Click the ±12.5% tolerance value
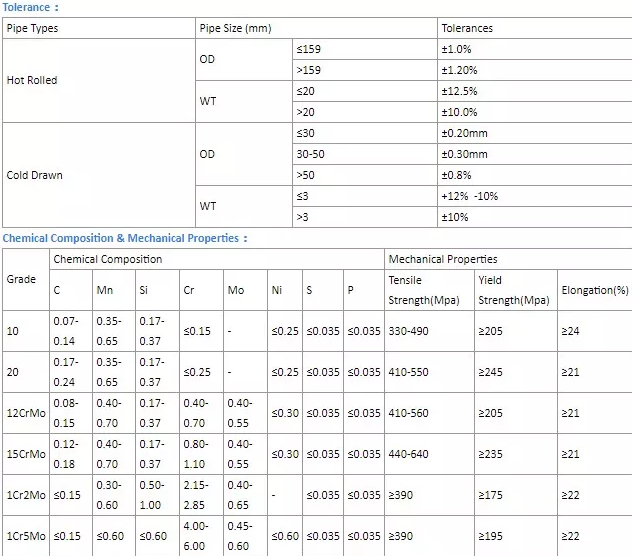This screenshot has width=632, height=556. coord(459,91)
